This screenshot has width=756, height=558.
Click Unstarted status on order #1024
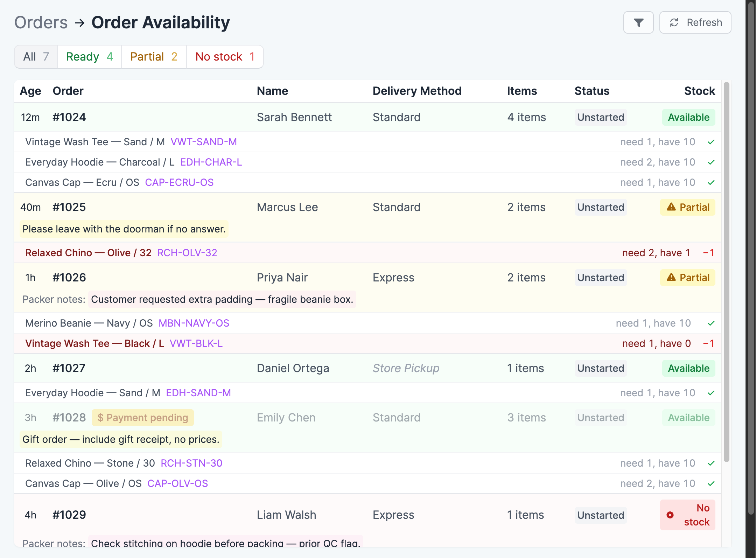tap(601, 117)
